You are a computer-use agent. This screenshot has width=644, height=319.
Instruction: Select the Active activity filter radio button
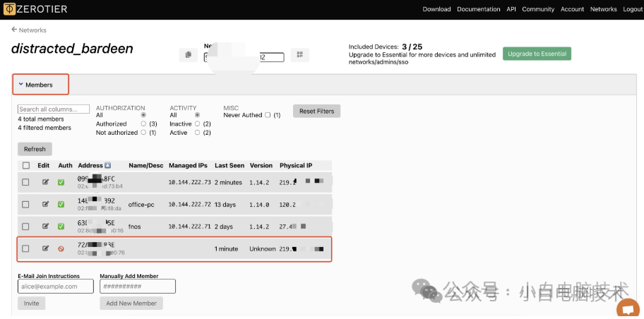tap(197, 133)
